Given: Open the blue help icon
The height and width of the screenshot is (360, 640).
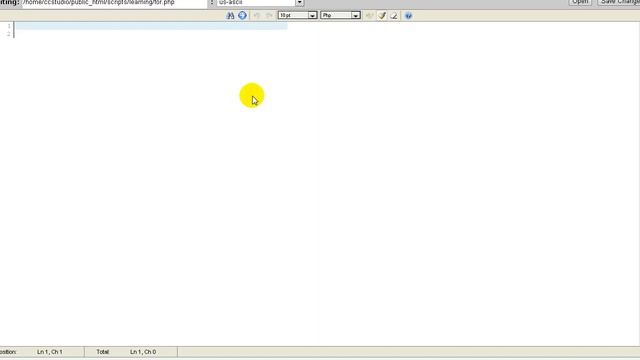Looking at the screenshot, I should tap(408, 16).
